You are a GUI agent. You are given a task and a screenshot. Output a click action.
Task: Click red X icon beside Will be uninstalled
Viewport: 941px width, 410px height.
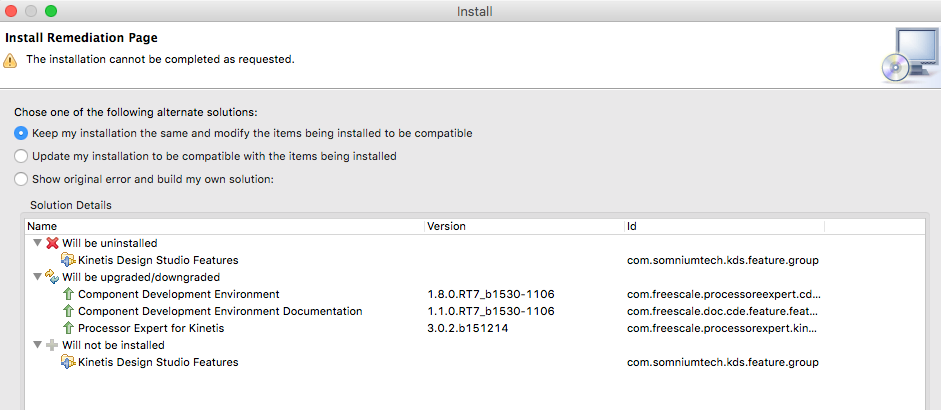click(52, 243)
